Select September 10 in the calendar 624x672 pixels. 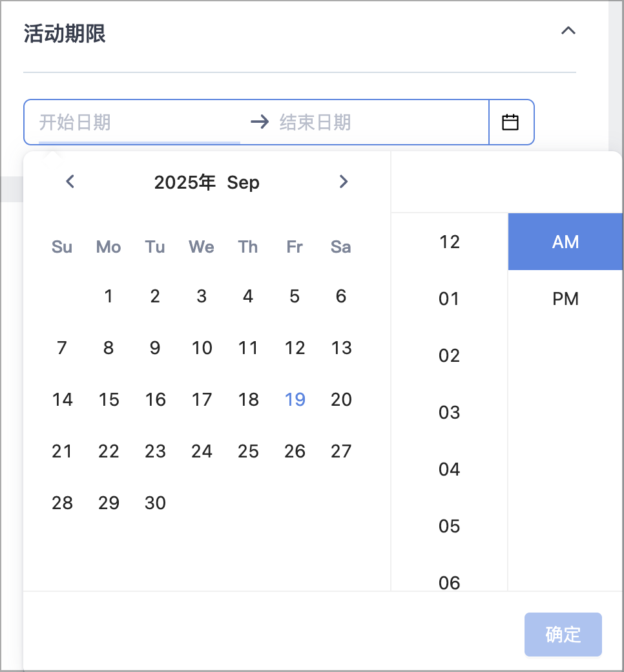(x=202, y=348)
